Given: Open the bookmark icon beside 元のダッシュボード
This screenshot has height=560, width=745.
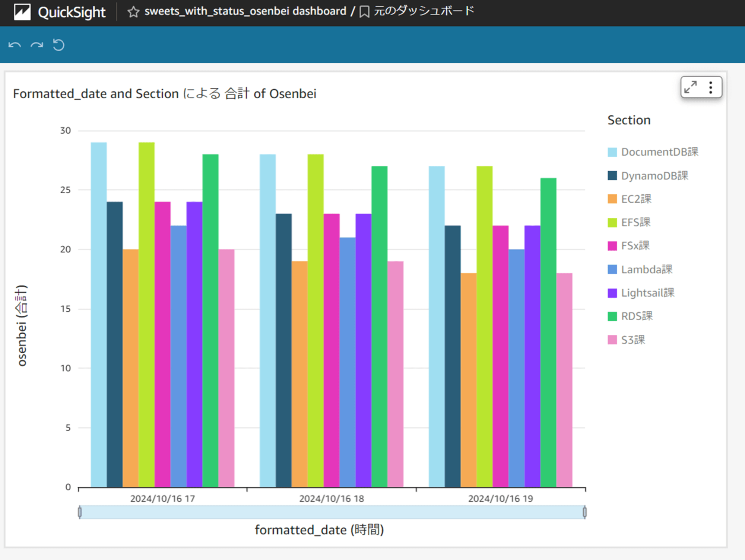Looking at the screenshot, I should [x=364, y=12].
